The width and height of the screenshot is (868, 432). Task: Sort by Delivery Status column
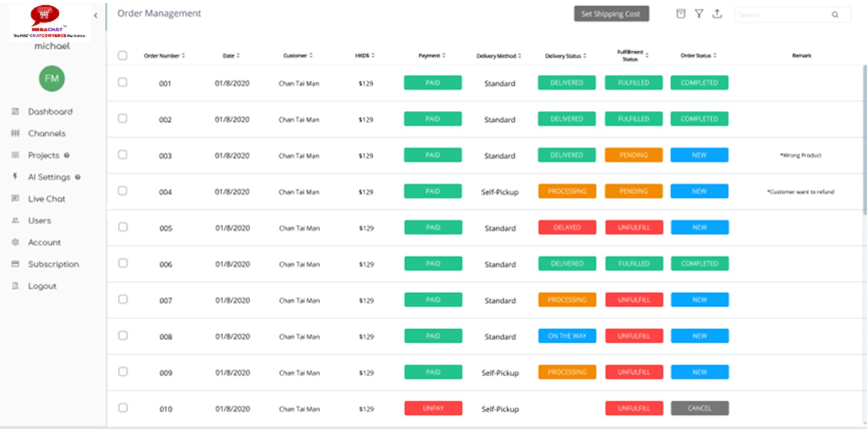pos(565,56)
